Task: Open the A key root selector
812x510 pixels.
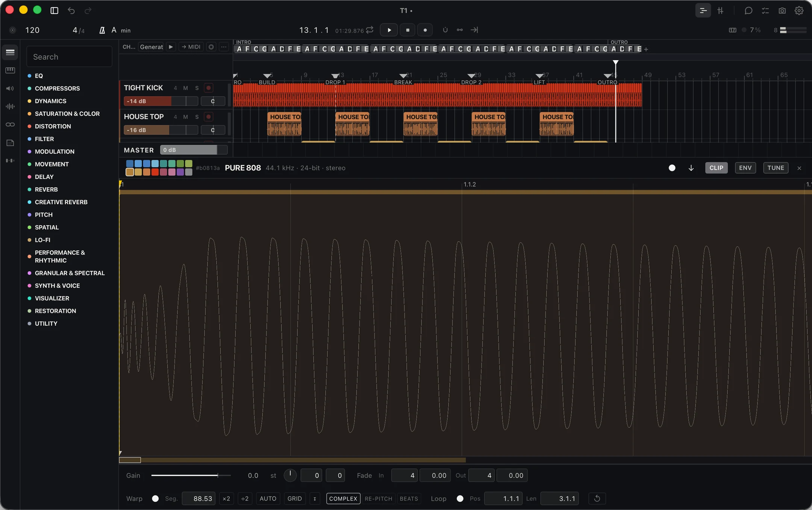Action: 114,30
